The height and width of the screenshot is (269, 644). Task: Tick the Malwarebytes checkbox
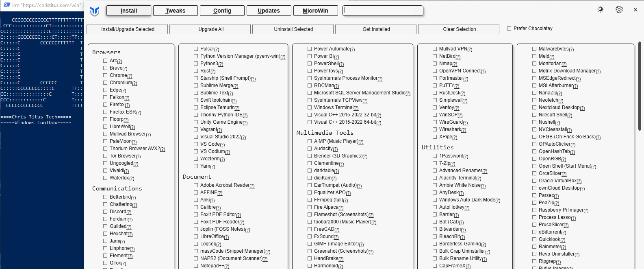tap(534, 49)
